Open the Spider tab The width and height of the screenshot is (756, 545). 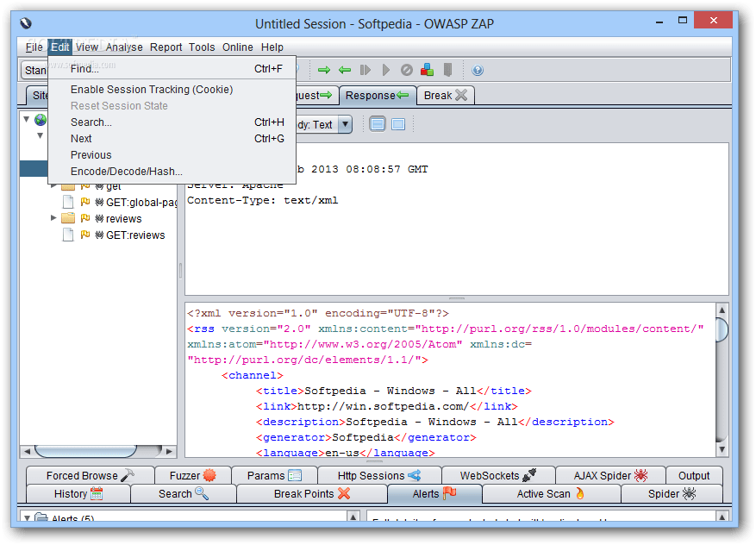point(672,494)
